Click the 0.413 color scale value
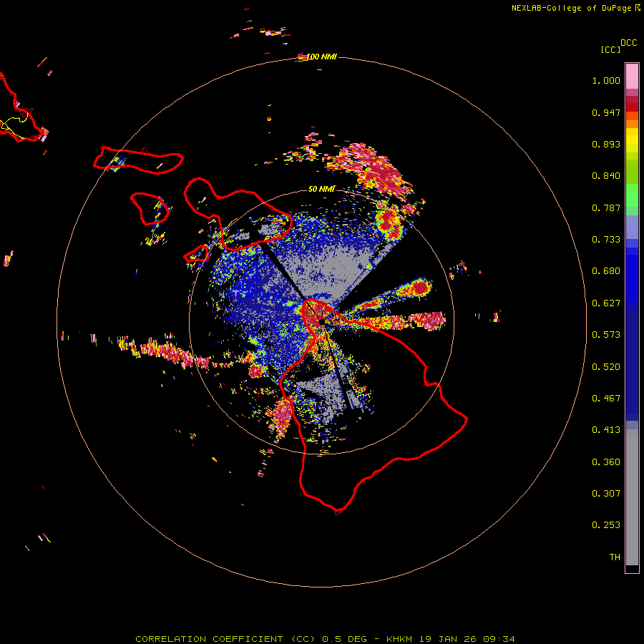Image resolution: width=644 pixels, height=644 pixels. point(606,430)
